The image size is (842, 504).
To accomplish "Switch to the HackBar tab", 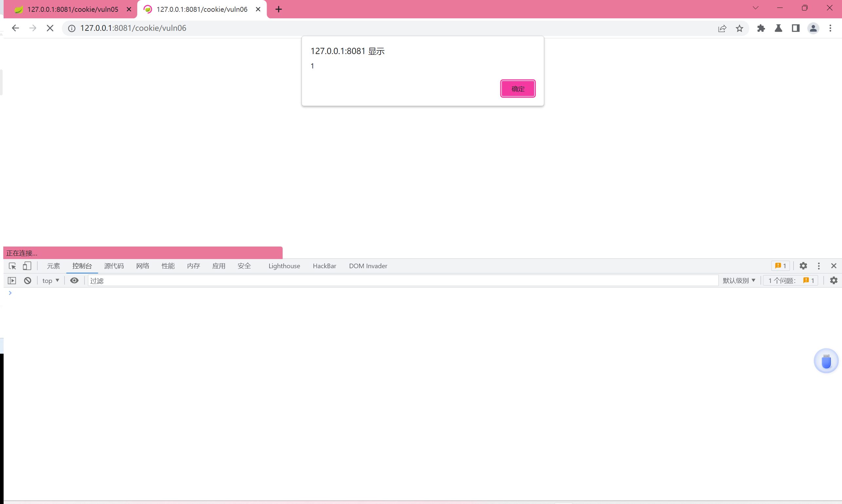I will (324, 266).
